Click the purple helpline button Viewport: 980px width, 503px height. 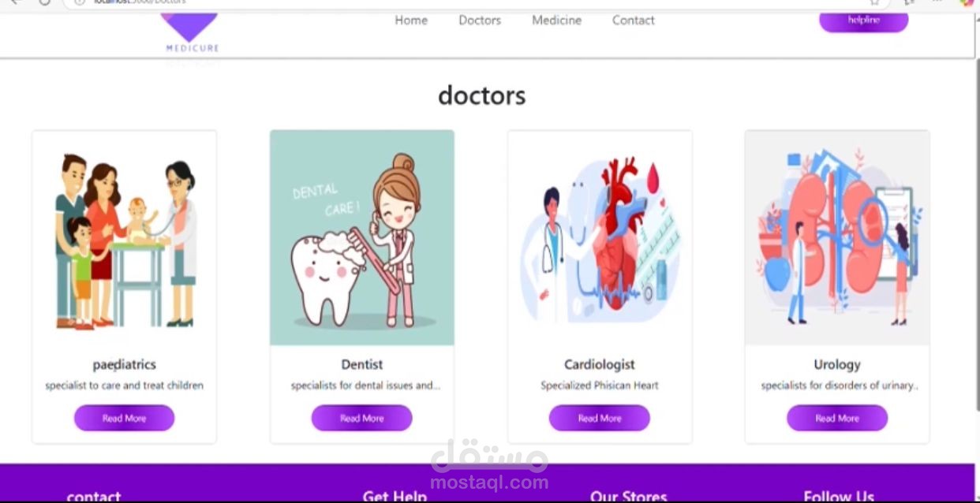(x=863, y=20)
